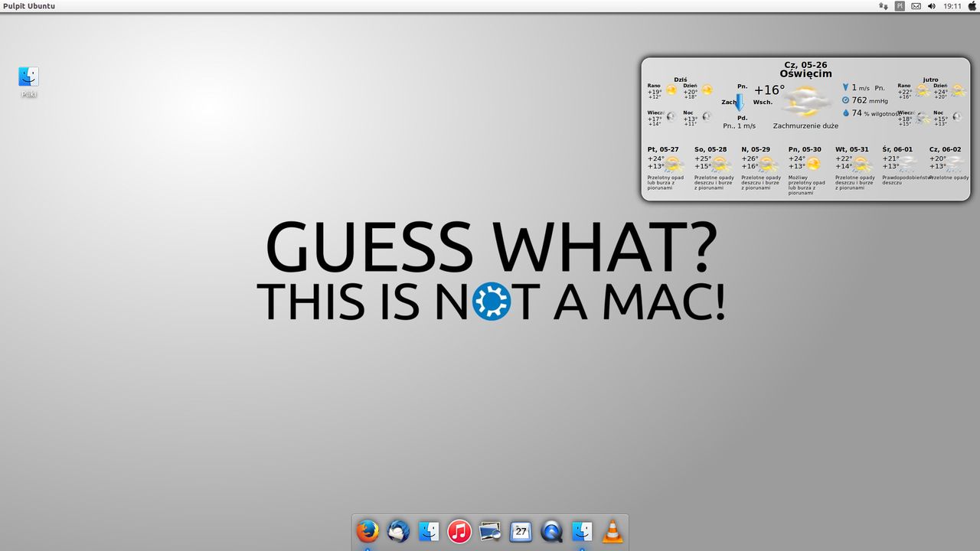
Task: Launch VLC media player cone
Action: coord(612,530)
